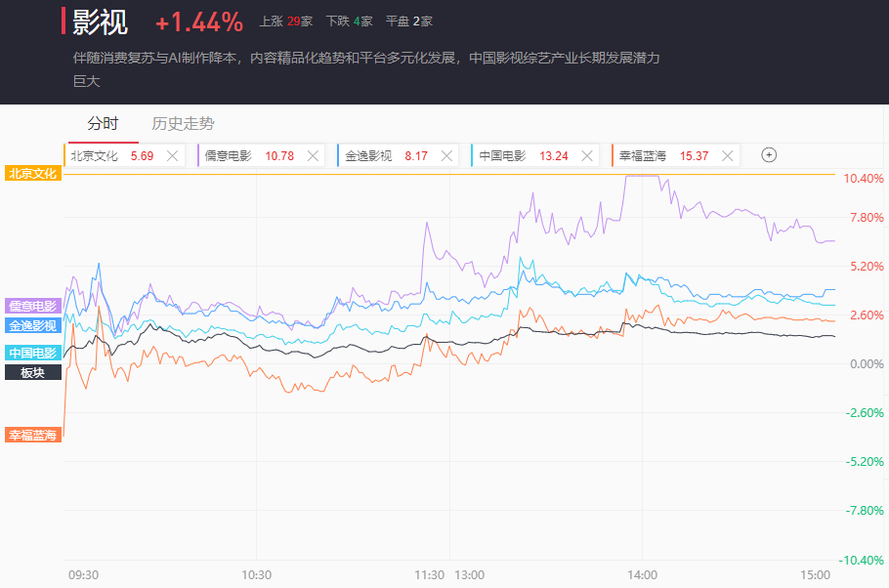Remove 中国电影 via its X icon
889x588 pixels.
coord(587,156)
